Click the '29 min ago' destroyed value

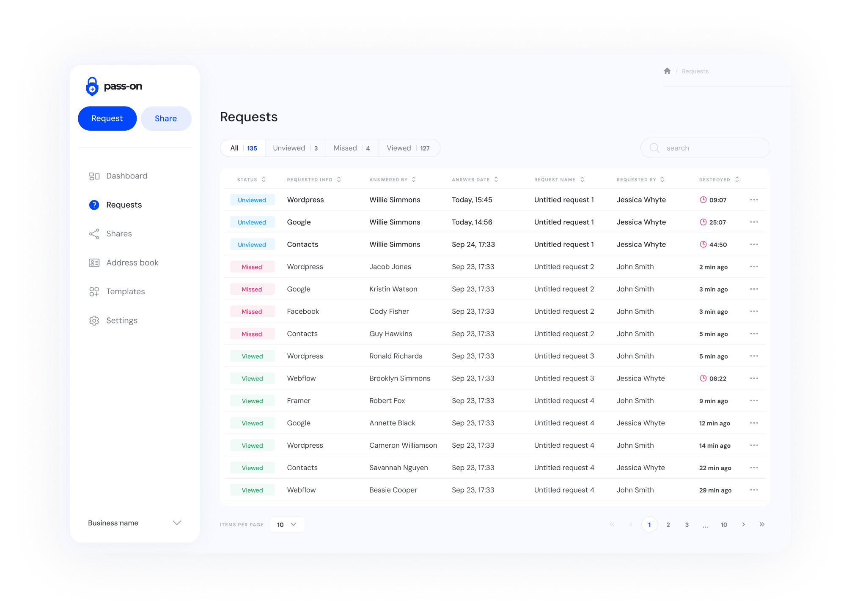[715, 490]
